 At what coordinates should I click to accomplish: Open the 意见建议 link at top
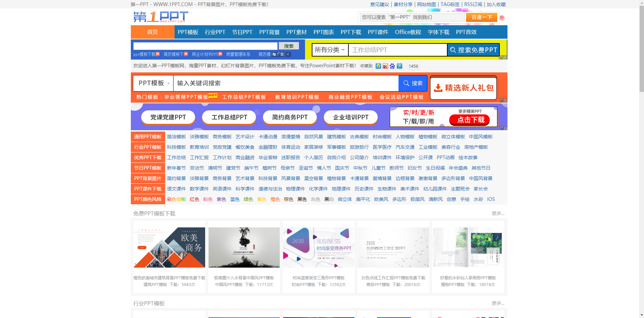[380, 4]
